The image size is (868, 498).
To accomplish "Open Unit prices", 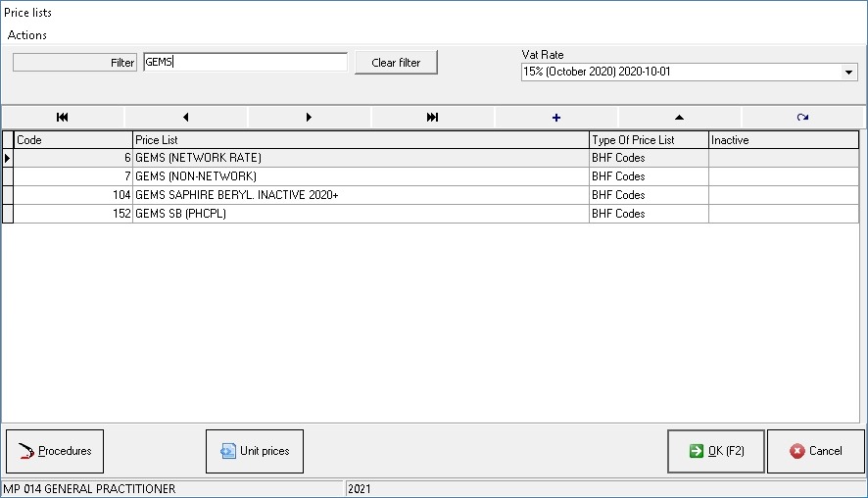I will [255, 451].
